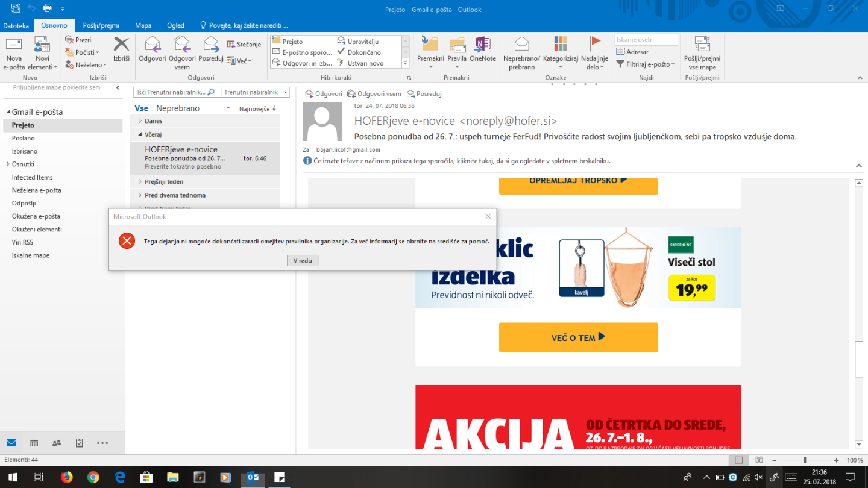Image resolution: width=868 pixels, height=488 pixels.
Task: Open the Neželeno junk dropdown
Action: [86, 64]
